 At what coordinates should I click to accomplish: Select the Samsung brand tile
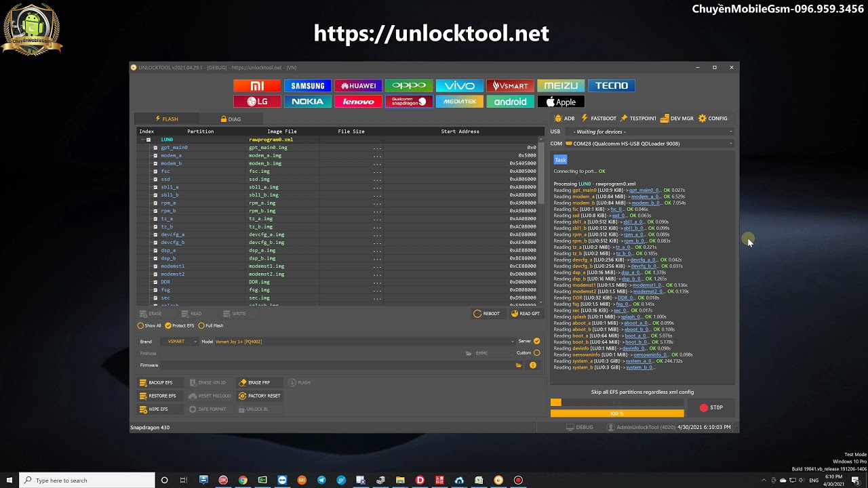[308, 85]
